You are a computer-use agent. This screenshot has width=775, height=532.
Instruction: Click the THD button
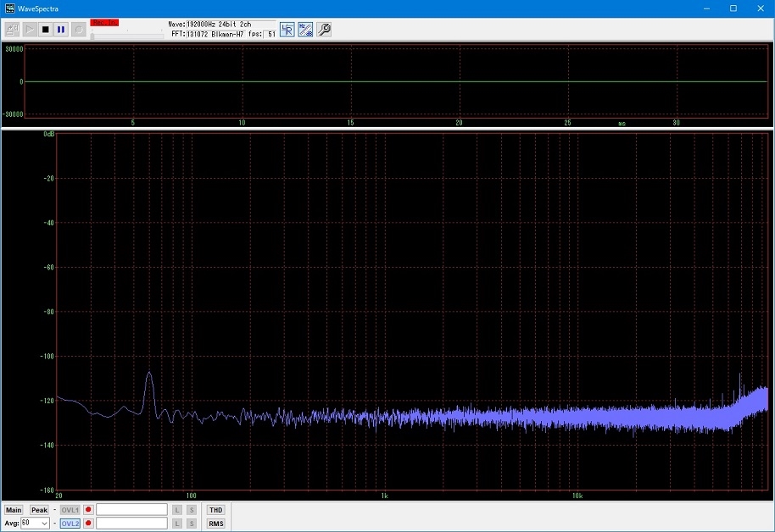tap(216, 510)
